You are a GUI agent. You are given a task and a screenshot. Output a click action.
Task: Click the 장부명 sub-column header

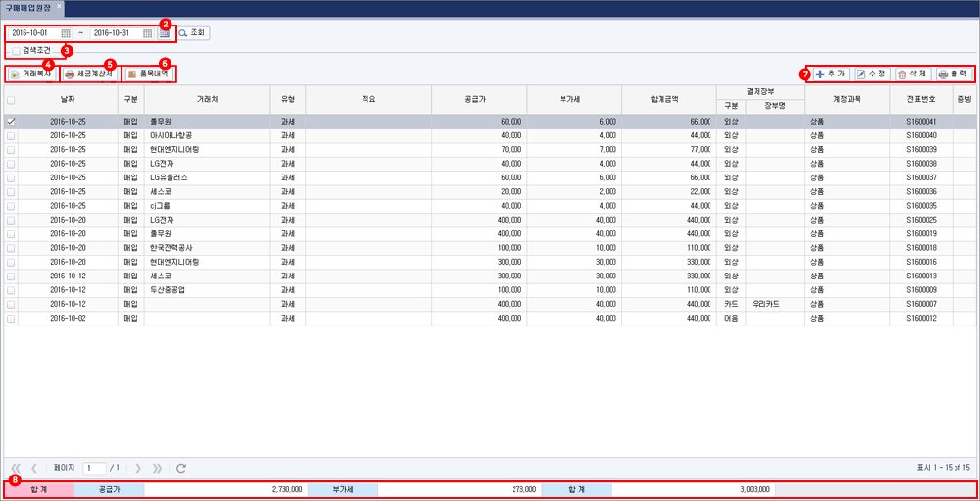(775, 107)
